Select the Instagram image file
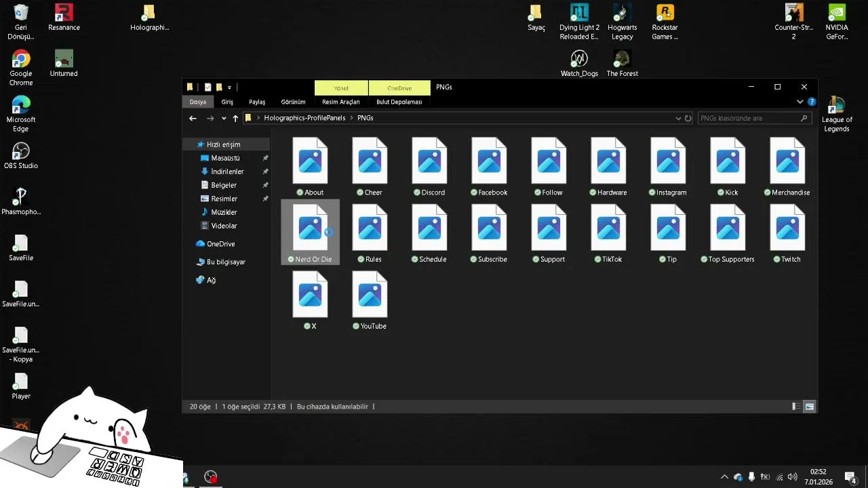Viewport: 868px width, 488px height. [x=668, y=167]
